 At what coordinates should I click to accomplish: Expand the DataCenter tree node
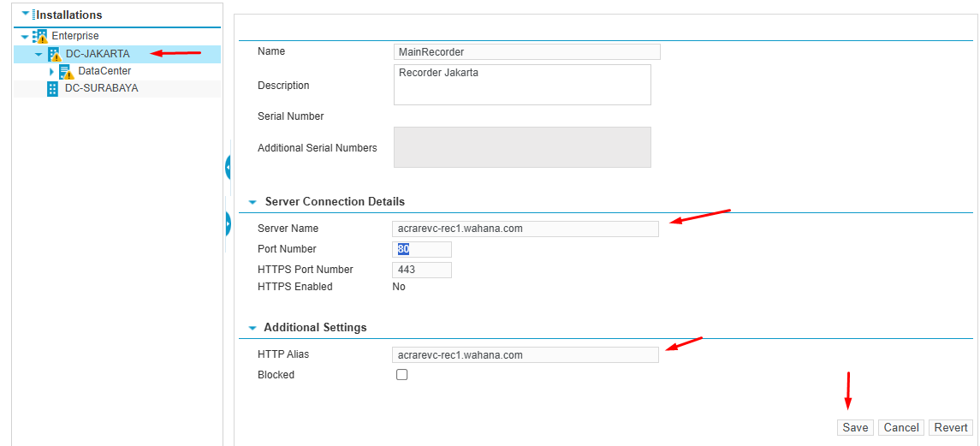[51, 72]
